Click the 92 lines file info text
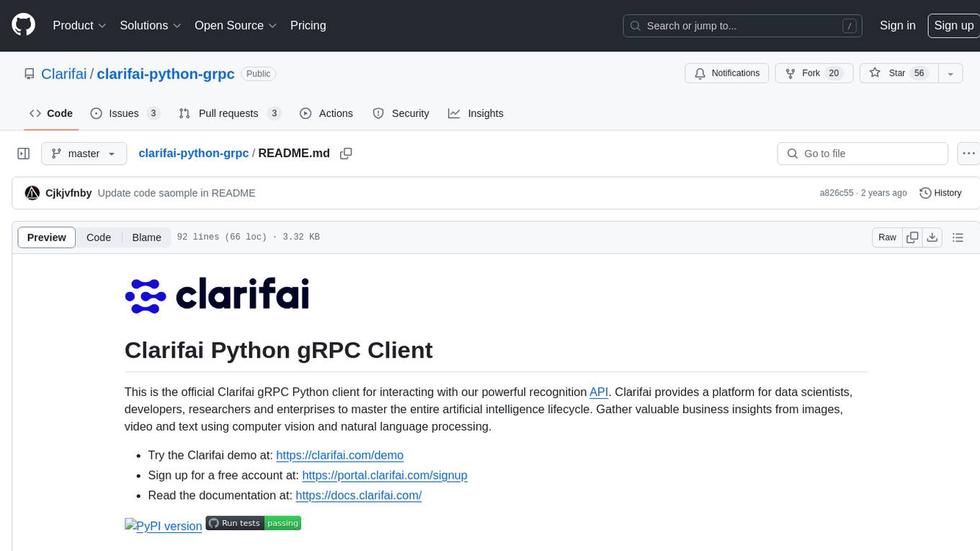This screenshot has height=551, width=980. point(248,237)
